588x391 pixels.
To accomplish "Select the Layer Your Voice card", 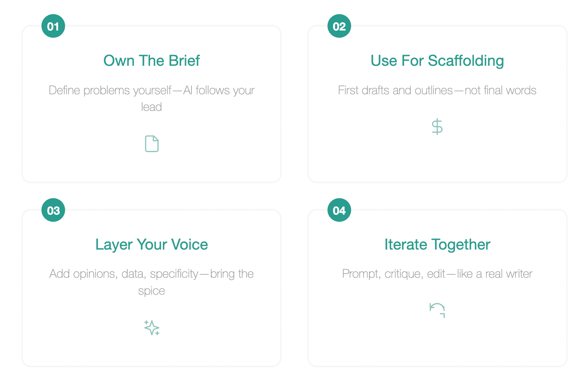I will 151,288.
